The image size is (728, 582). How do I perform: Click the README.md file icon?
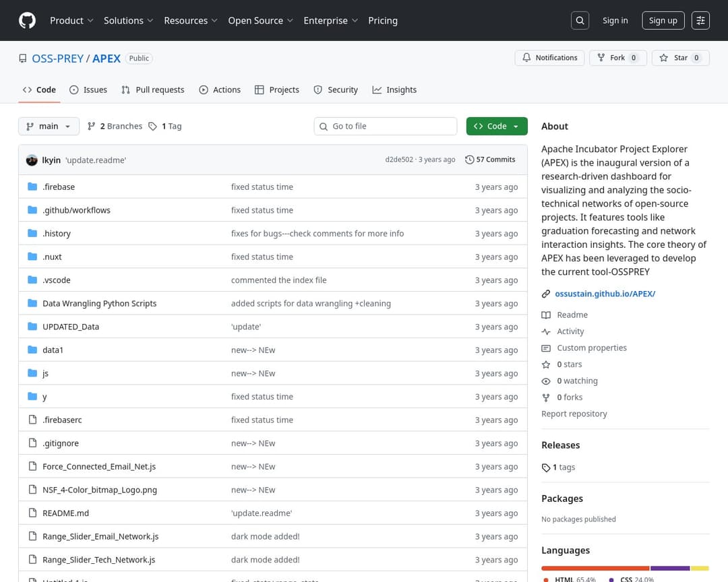[x=32, y=513]
